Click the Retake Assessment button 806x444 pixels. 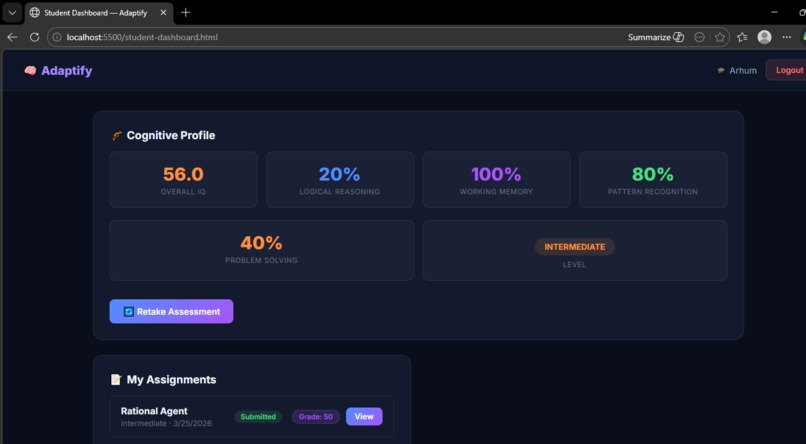[171, 311]
